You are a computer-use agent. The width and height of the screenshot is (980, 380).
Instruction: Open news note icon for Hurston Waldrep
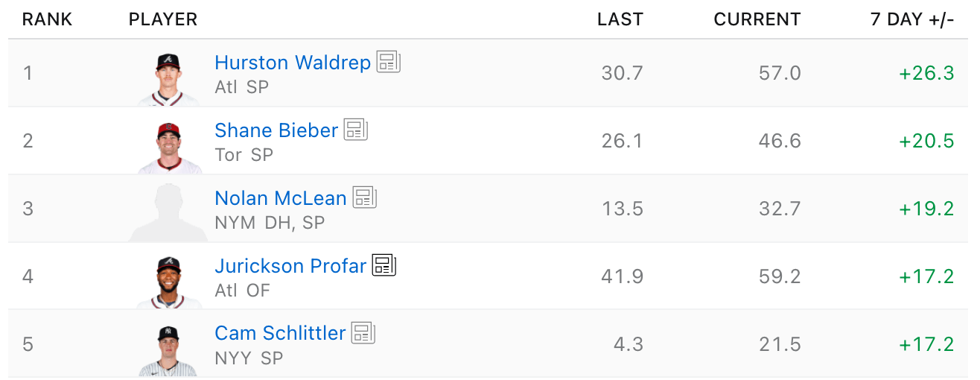coord(389,62)
